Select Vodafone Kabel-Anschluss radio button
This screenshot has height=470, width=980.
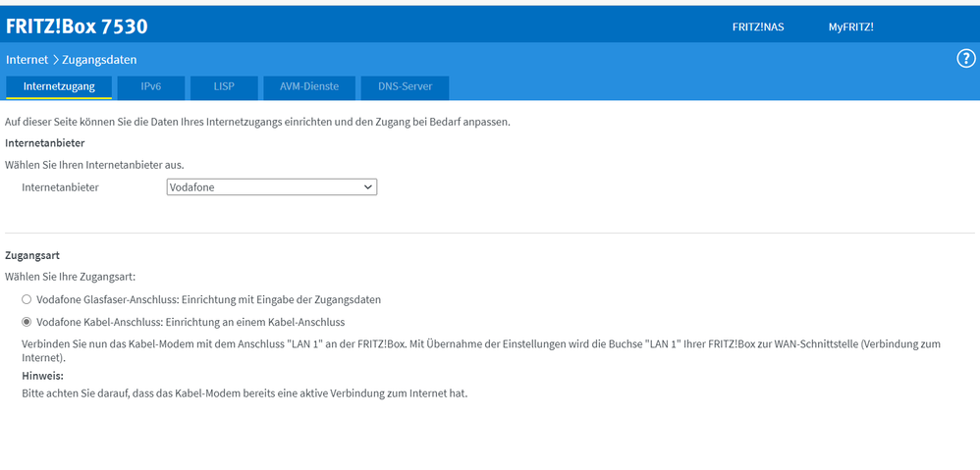27,322
